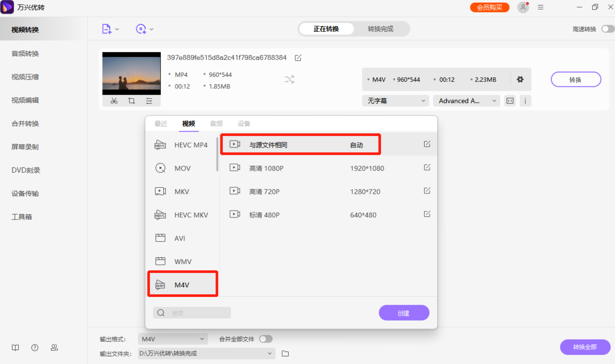The height and width of the screenshot is (364, 615).
Task: Expand the Advanced A... audio dropdown
Action: (x=466, y=101)
